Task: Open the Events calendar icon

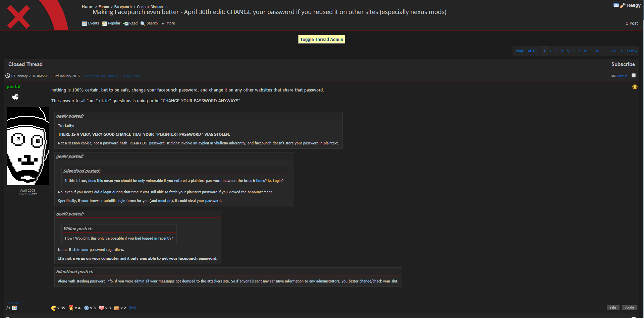Action: click(85, 23)
